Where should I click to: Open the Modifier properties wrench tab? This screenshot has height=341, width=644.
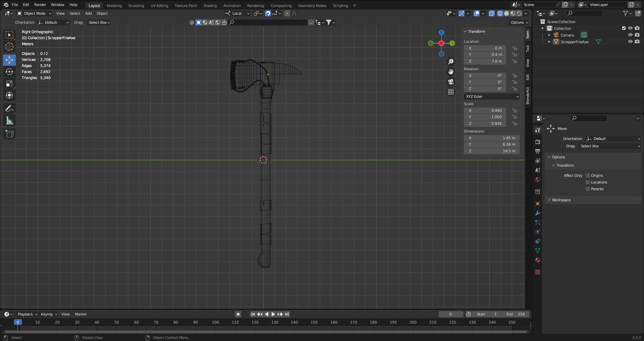pyautogui.click(x=538, y=213)
